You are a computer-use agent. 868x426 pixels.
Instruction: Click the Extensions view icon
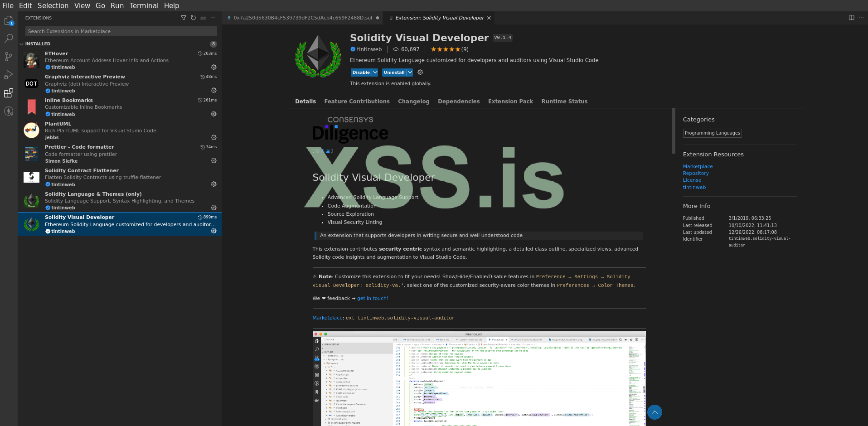point(9,93)
